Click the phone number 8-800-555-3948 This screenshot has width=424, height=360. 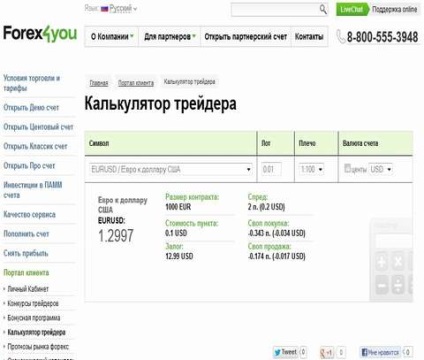tap(382, 37)
